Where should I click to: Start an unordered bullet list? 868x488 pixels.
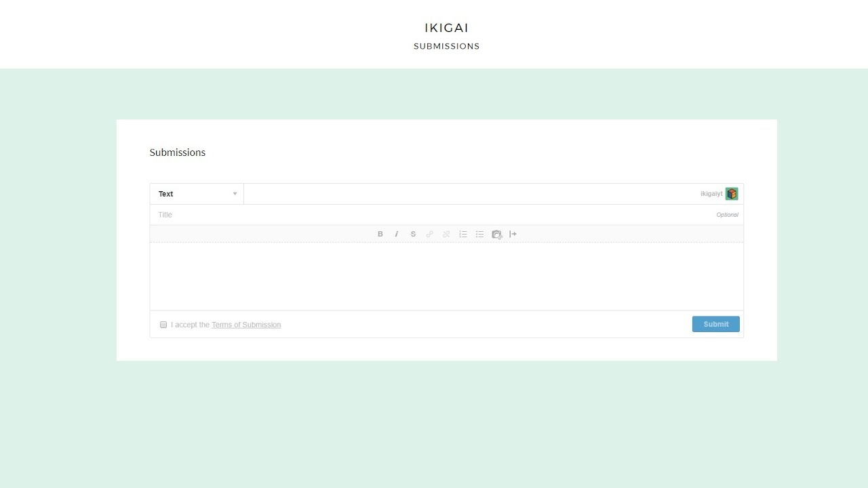click(x=479, y=234)
